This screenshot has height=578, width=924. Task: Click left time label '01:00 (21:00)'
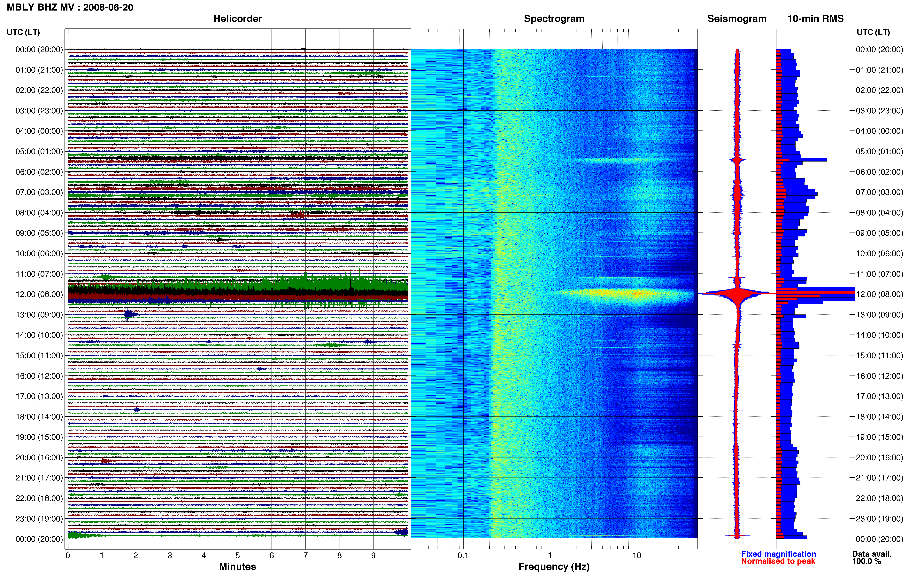[x=39, y=70]
